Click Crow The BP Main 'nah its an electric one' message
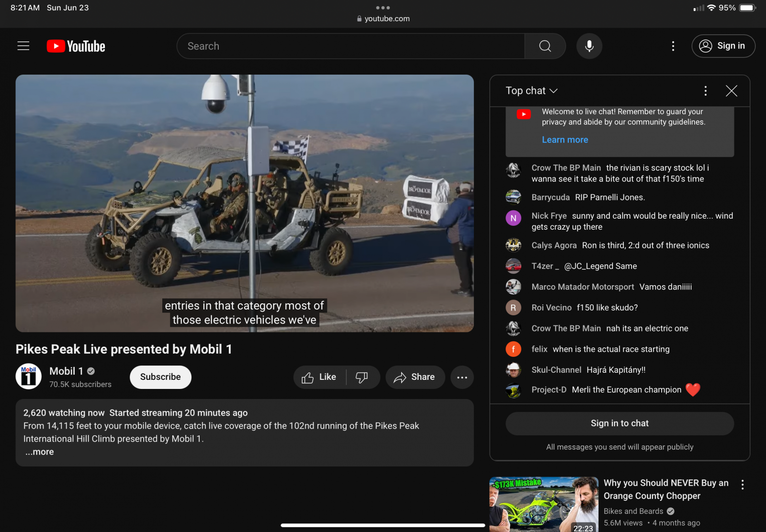The height and width of the screenshot is (532, 766). click(x=647, y=329)
